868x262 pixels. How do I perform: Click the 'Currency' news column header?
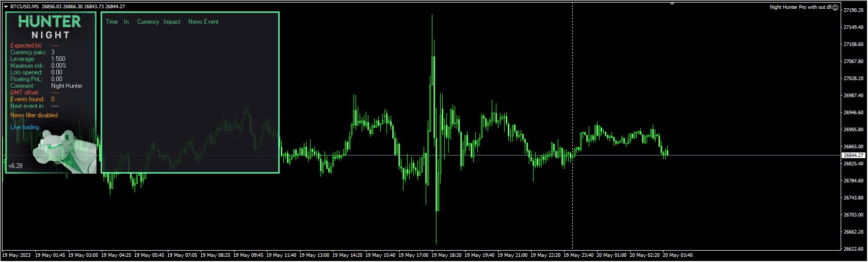pyautogui.click(x=148, y=22)
